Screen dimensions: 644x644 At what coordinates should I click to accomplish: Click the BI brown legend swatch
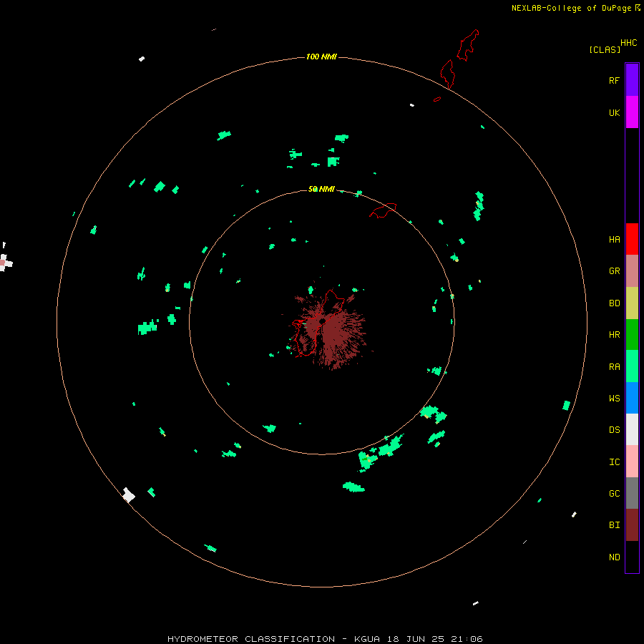pyautogui.click(x=632, y=525)
